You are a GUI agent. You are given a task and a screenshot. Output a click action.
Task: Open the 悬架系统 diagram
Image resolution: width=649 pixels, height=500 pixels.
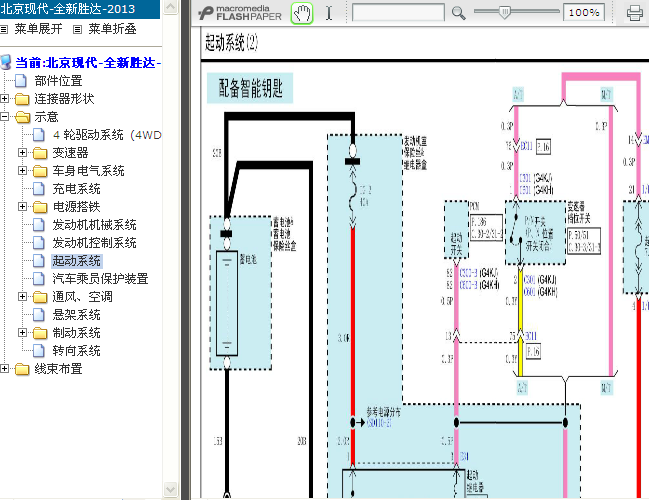coord(77,315)
